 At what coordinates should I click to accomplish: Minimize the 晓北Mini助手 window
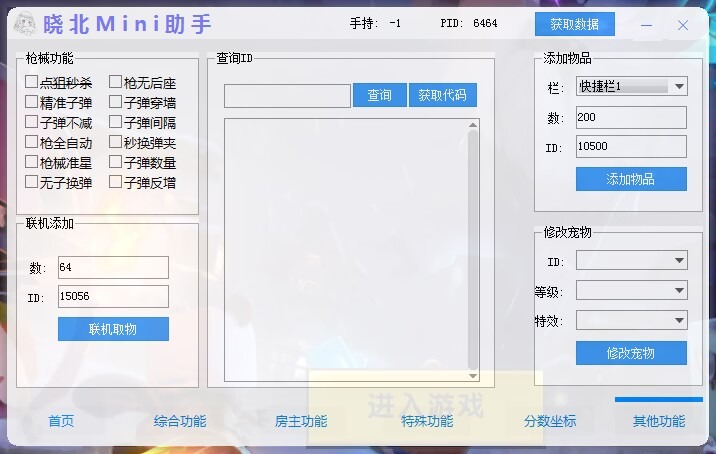(x=646, y=25)
